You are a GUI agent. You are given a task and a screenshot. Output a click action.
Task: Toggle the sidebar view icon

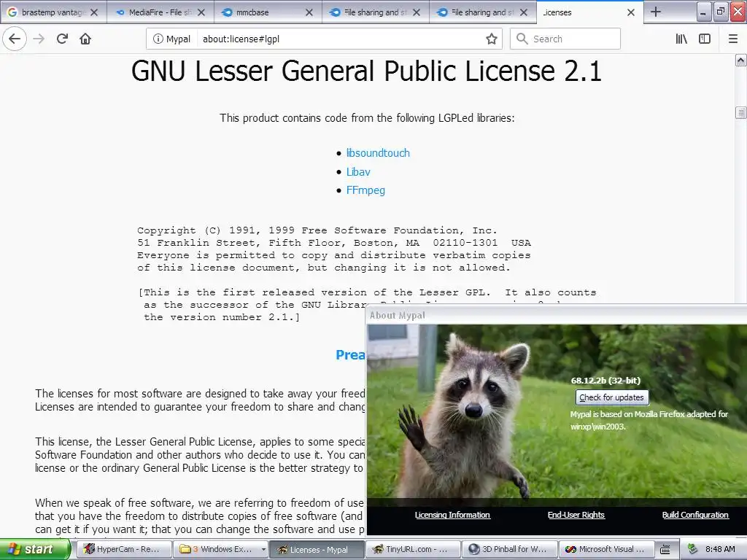[705, 39]
